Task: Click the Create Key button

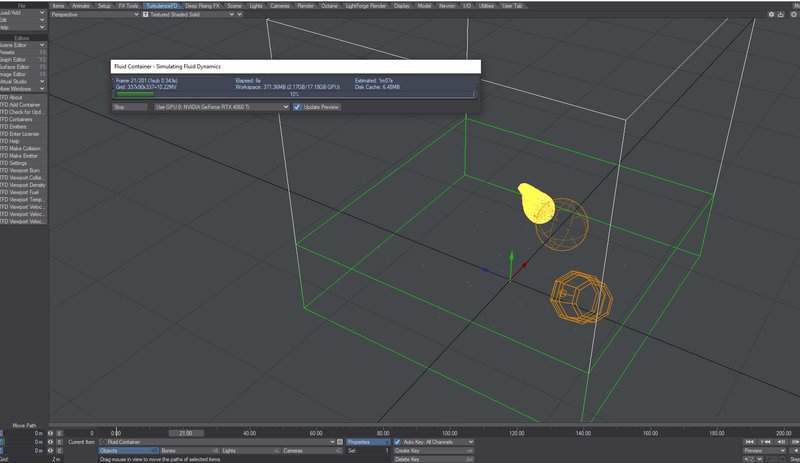Action: coord(434,451)
